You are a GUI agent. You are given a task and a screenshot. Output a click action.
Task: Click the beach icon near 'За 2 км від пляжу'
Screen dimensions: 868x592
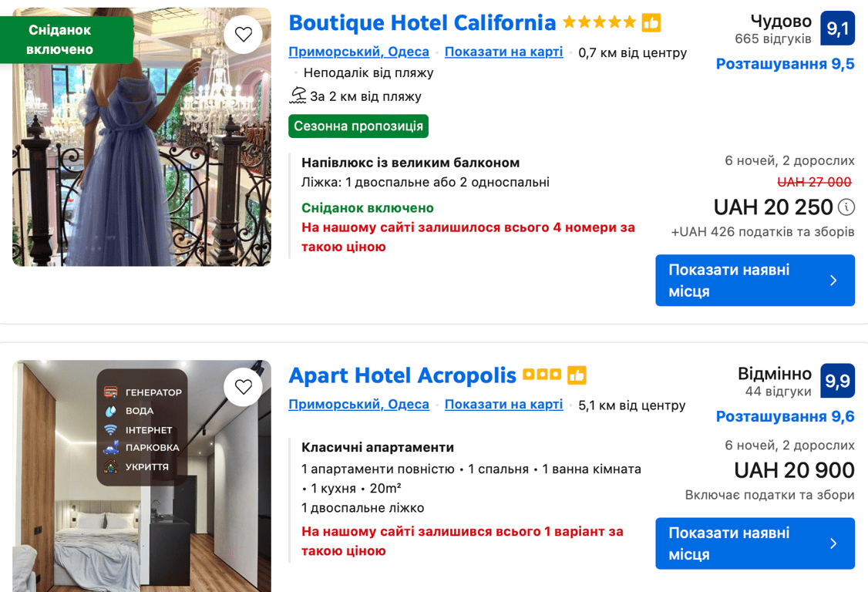pyautogui.click(x=298, y=96)
